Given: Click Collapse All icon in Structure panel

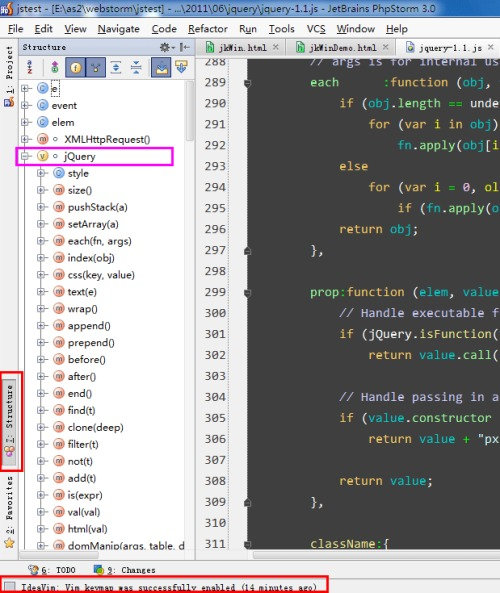Looking at the screenshot, I should pos(136,67).
